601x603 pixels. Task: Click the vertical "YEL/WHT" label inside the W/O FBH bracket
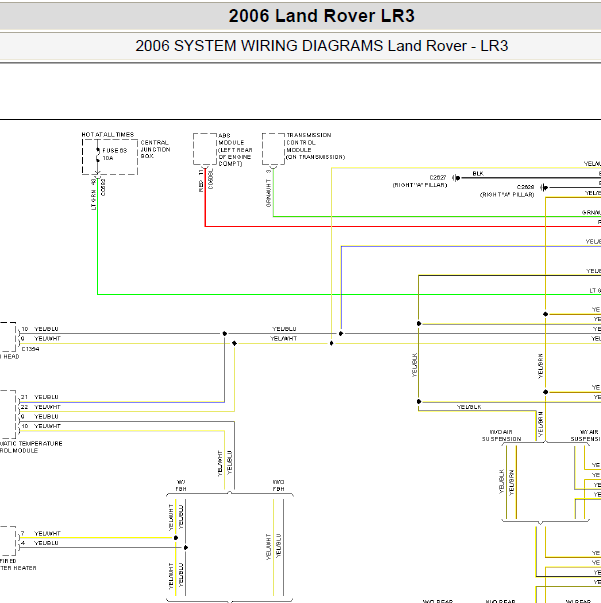coord(268,546)
